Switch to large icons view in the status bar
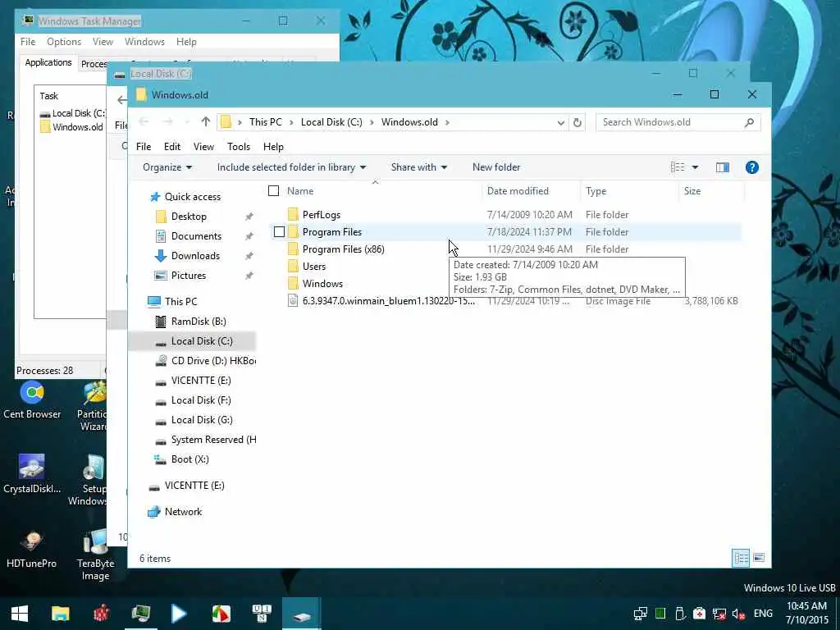This screenshot has height=630, width=840. coord(759,558)
